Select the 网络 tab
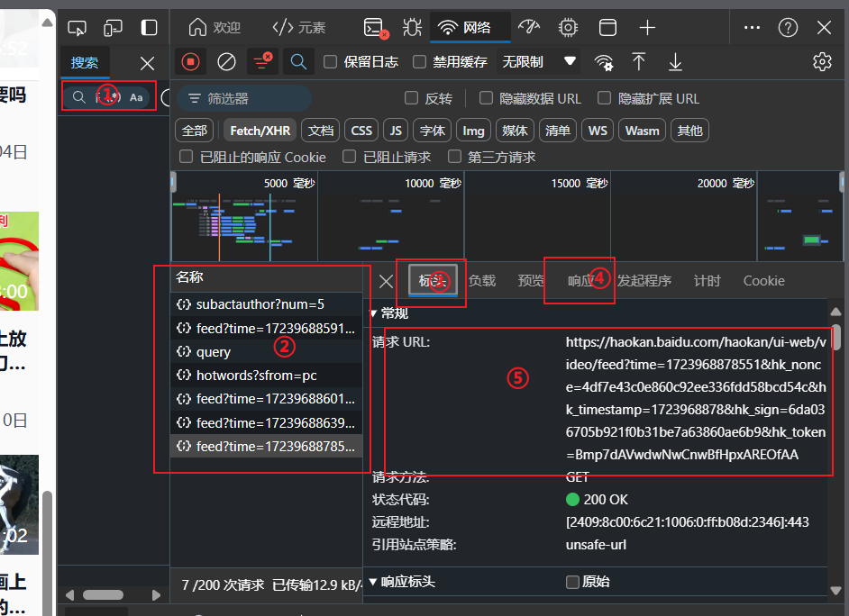Viewport: 849px width, 616px height. click(x=470, y=28)
